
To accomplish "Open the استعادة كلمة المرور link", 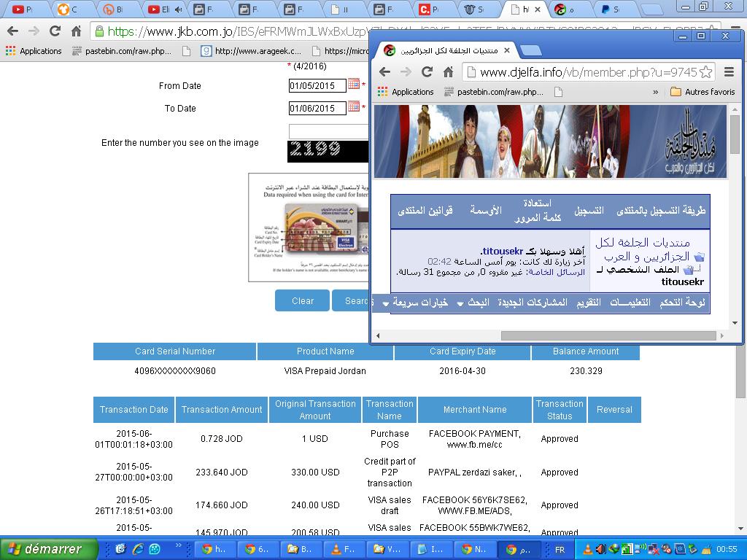I will [538, 211].
